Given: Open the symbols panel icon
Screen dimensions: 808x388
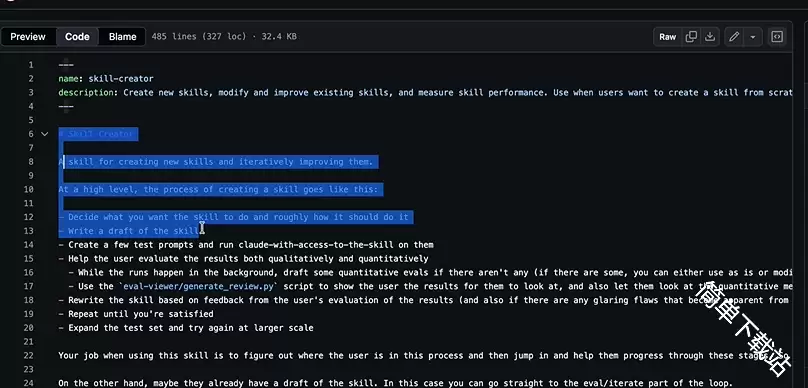Looking at the screenshot, I should click(x=777, y=37).
